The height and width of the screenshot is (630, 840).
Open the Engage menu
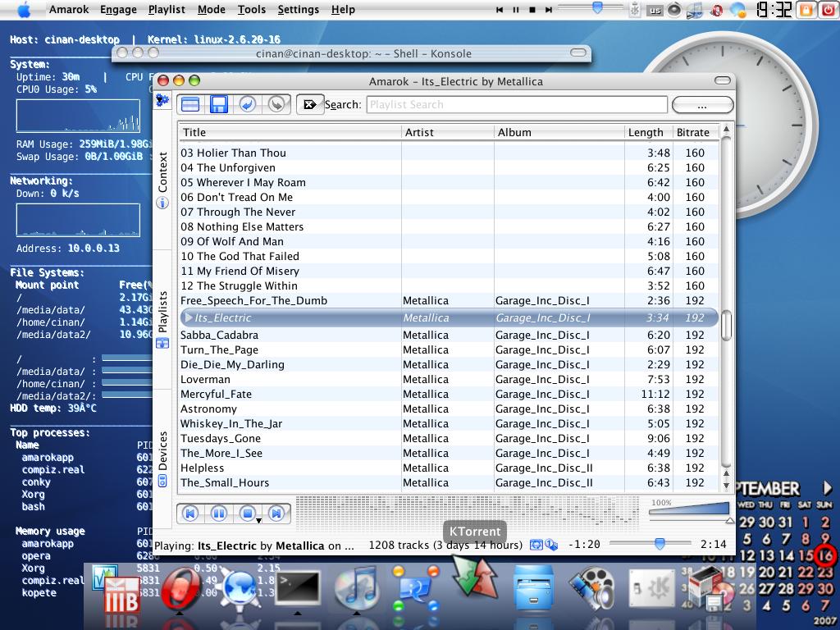point(118,10)
